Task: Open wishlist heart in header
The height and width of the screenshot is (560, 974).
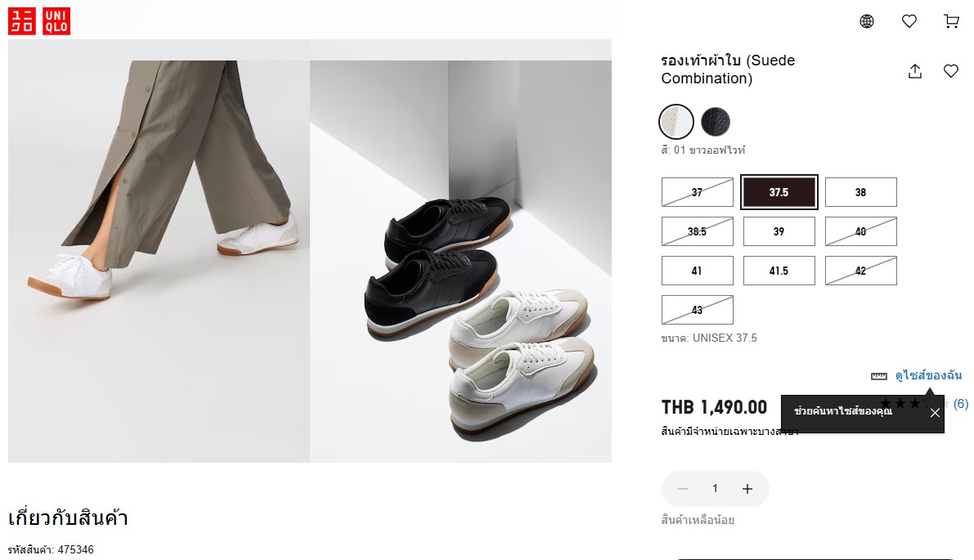Action: tap(909, 21)
